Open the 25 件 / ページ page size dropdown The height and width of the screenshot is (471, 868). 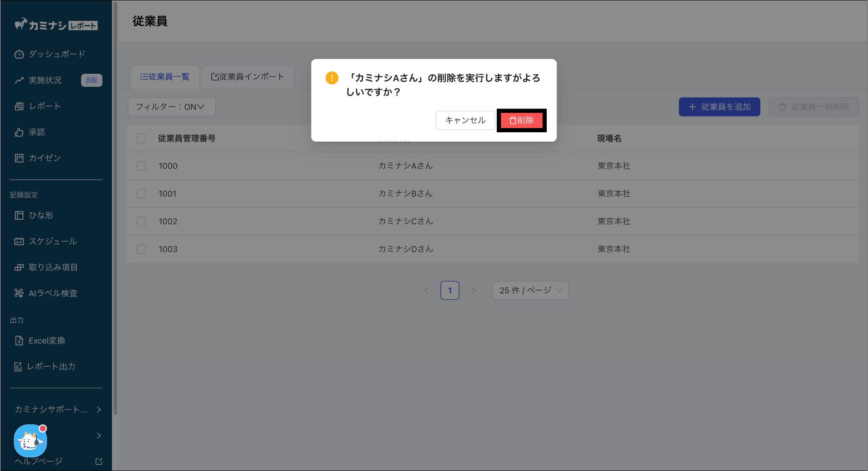530,290
